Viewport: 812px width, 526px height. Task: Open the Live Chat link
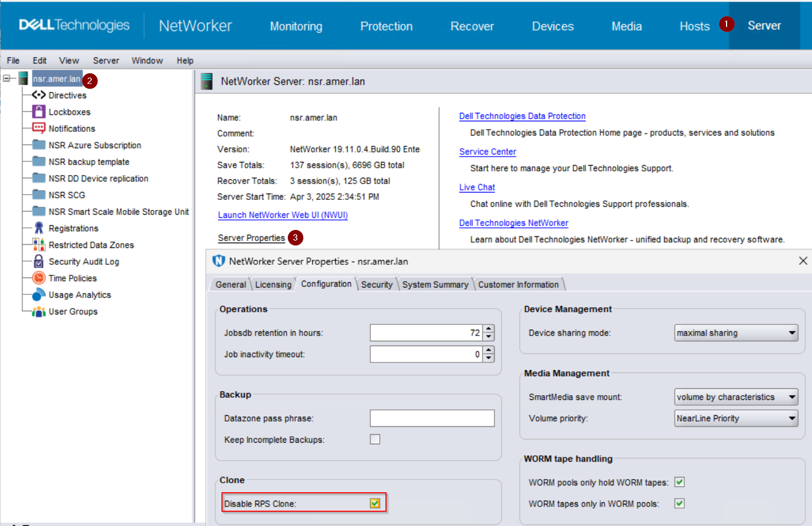(x=476, y=187)
